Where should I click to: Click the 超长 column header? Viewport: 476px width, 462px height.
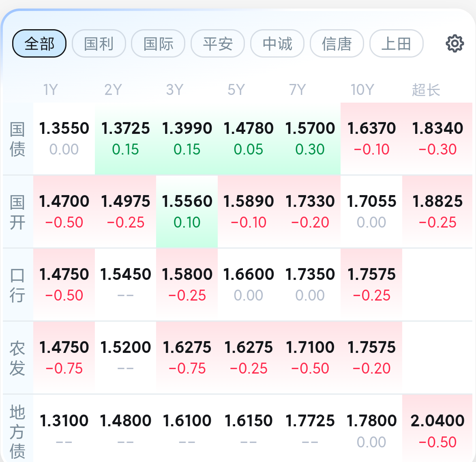pos(426,90)
